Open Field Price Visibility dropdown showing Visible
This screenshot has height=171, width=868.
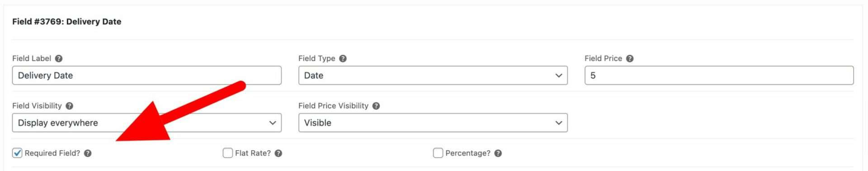coord(433,123)
